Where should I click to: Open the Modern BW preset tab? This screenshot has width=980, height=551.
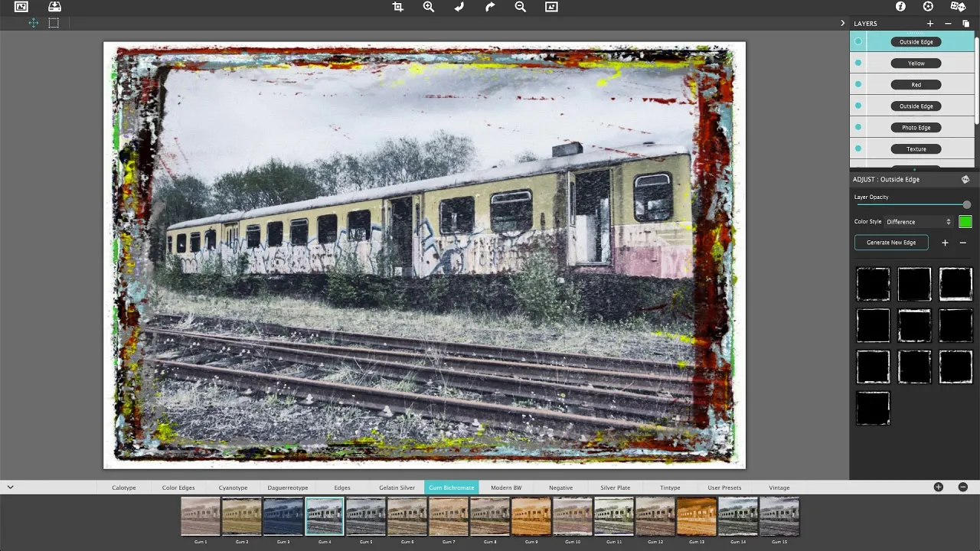(x=506, y=487)
